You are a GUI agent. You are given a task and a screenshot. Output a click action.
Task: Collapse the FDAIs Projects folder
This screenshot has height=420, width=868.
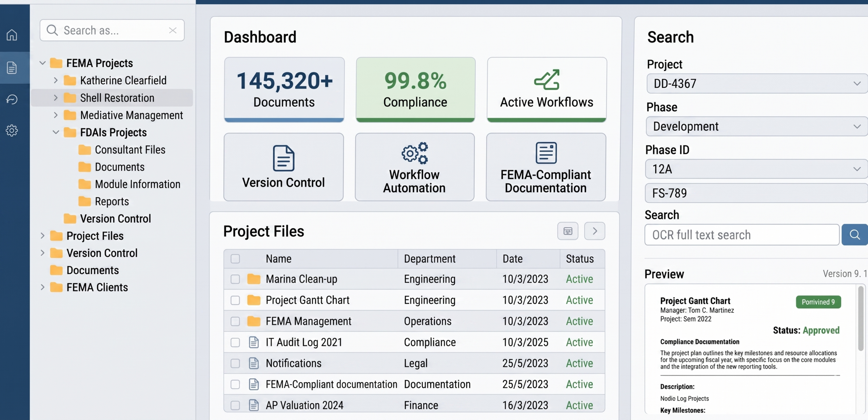[x=56, y=132]
